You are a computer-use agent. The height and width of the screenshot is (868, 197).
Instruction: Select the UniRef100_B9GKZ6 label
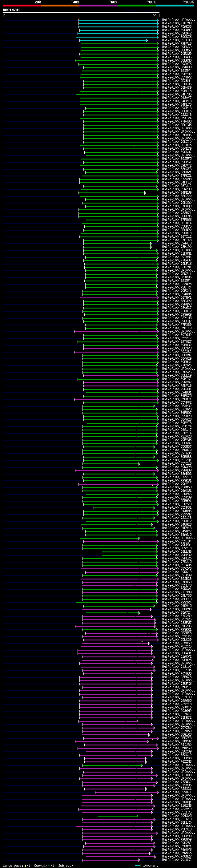177,37
